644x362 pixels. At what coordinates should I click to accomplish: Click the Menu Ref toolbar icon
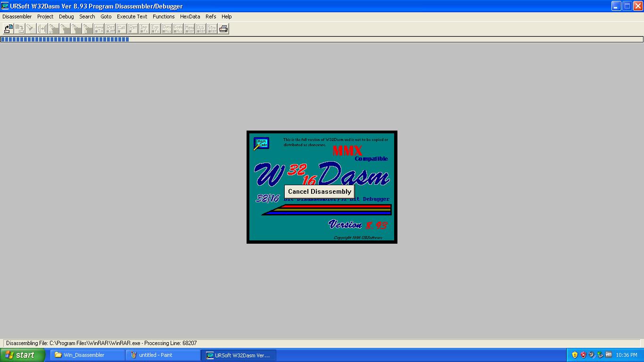click(x=189, y=29)
